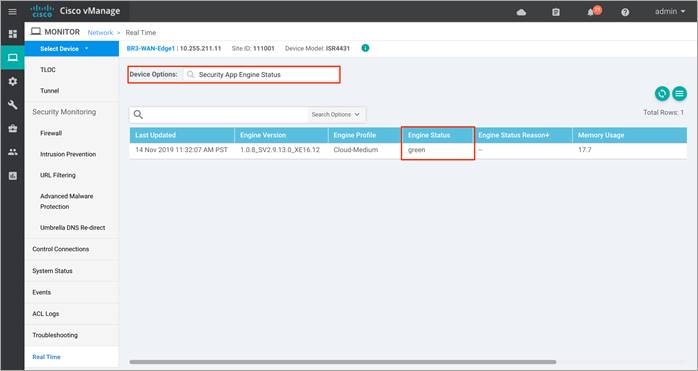Select Intrusion Prevention menu item
The height and width of the screenshot is (371, 698).
point(68,154)
